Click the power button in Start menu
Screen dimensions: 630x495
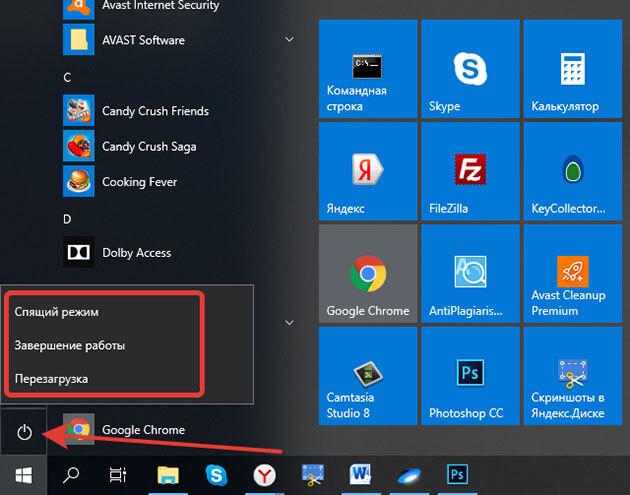click(x=24, y=432)
